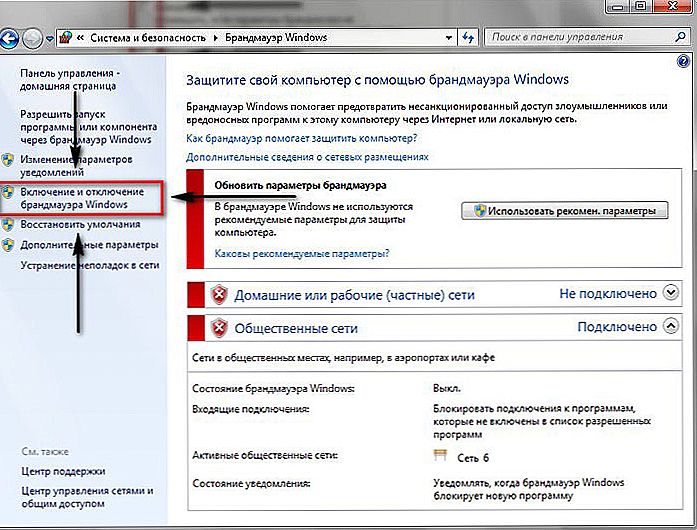697x530 pixels.
Task: Click «Активные общественные сети:» label
Action: [265, 456]
